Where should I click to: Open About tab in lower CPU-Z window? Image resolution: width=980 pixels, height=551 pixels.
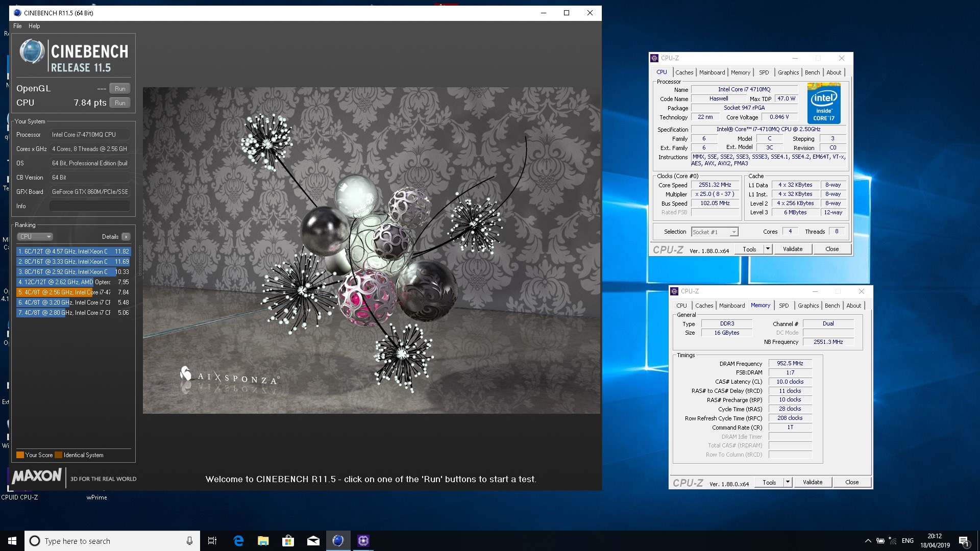853,306
